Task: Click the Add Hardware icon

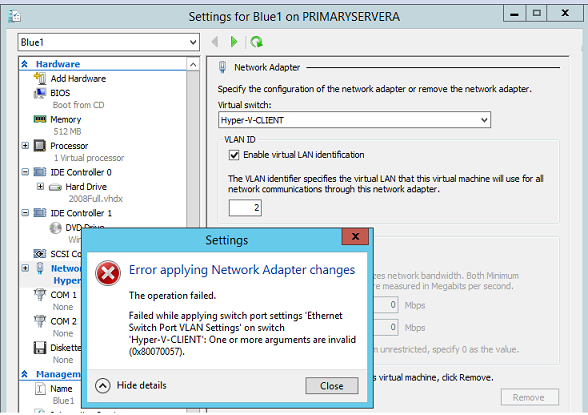Action: 40,78
